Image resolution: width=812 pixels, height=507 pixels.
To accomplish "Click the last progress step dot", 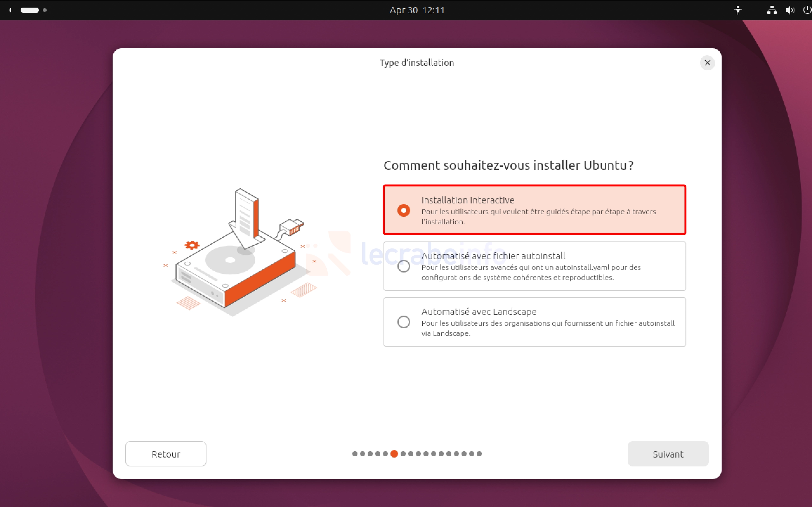I will pos(479,454).
